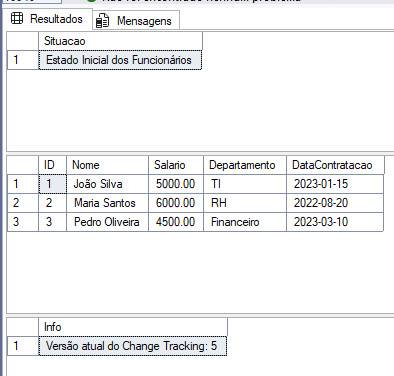Select the salary cell 6000.00
This screenshot has width=394, height=376.
pos(176,203)
